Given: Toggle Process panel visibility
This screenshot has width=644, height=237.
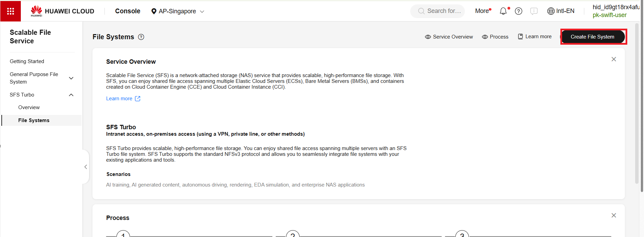Looking at the screenshot, I should 495,37.
